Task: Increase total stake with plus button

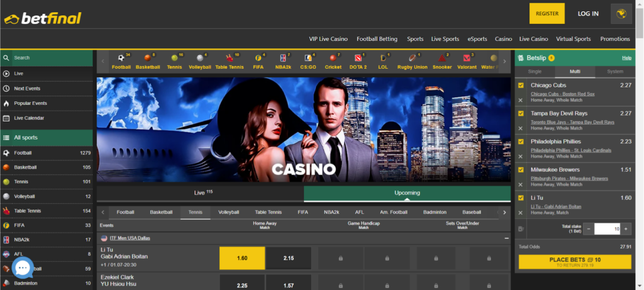Action: coord(626,229)
